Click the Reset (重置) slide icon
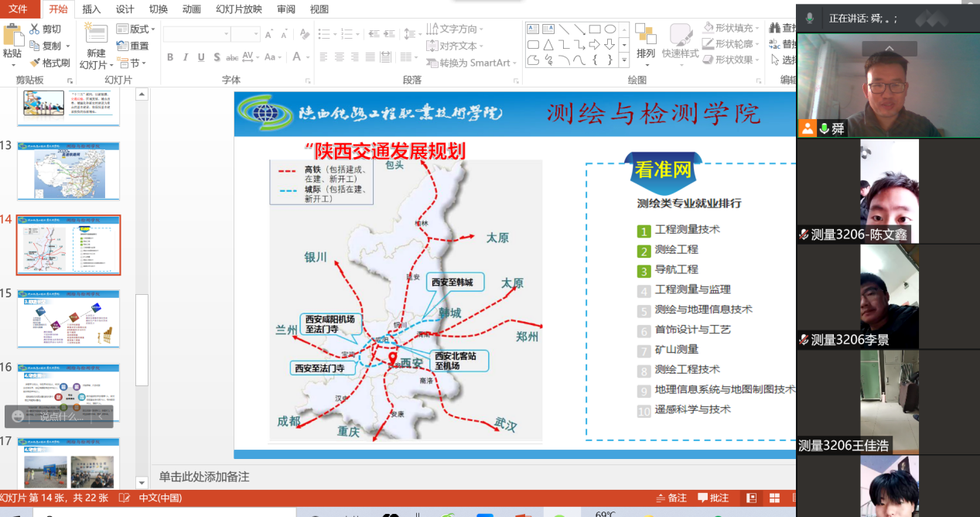980x517 pixels. pos(123,46)
